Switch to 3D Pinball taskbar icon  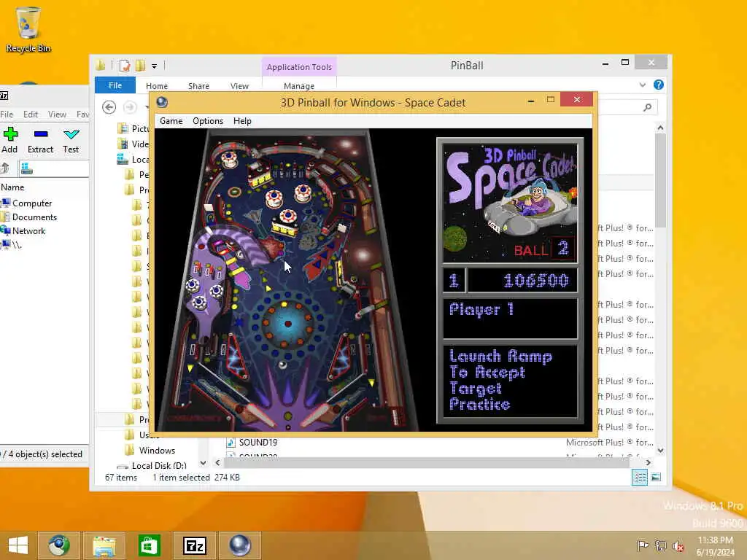(x=239, y=545)
